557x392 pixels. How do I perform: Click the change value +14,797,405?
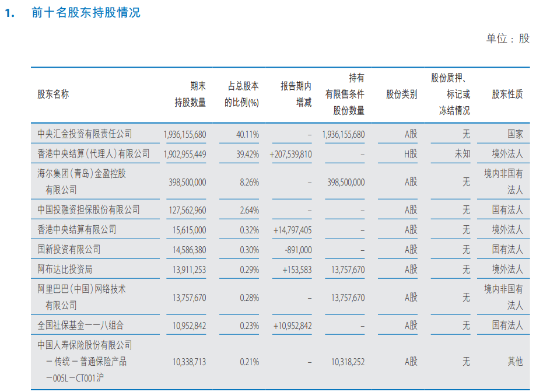coord(292,230)
